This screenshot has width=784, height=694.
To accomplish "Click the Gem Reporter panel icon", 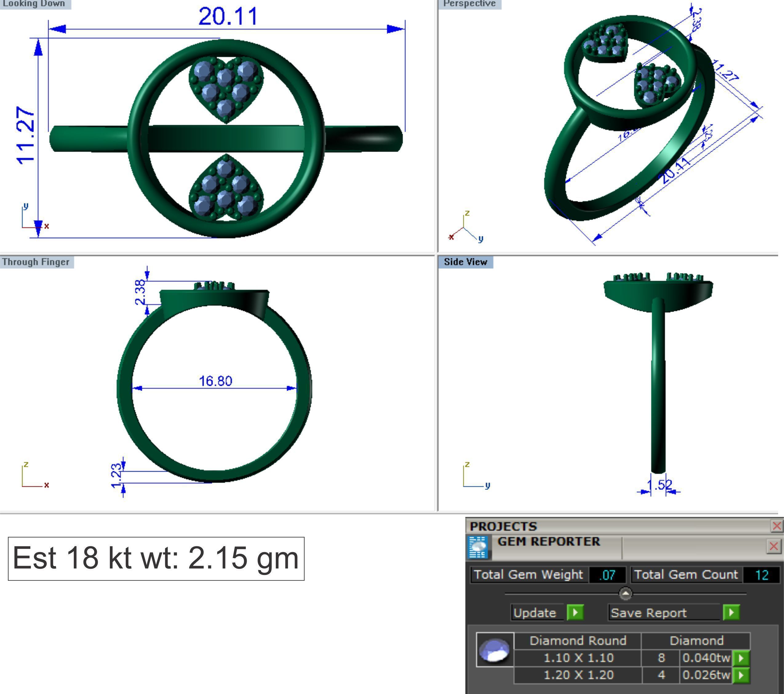I will click(478, 547).
